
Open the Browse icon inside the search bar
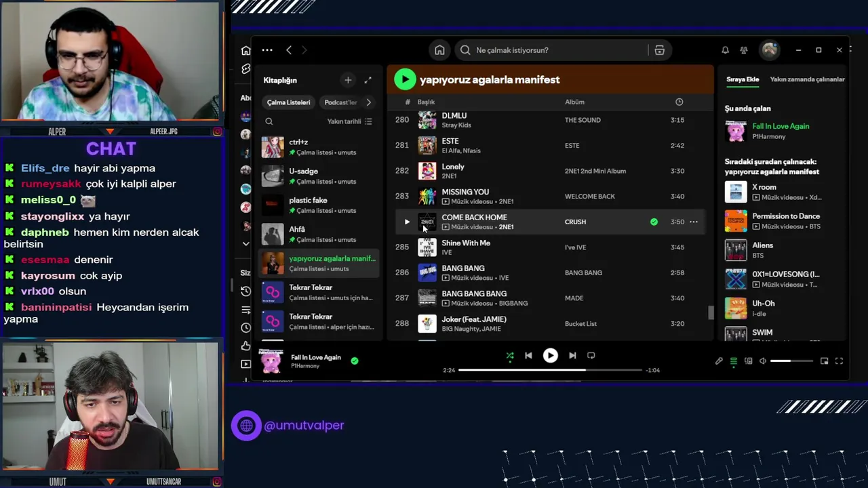pos(659,50)
